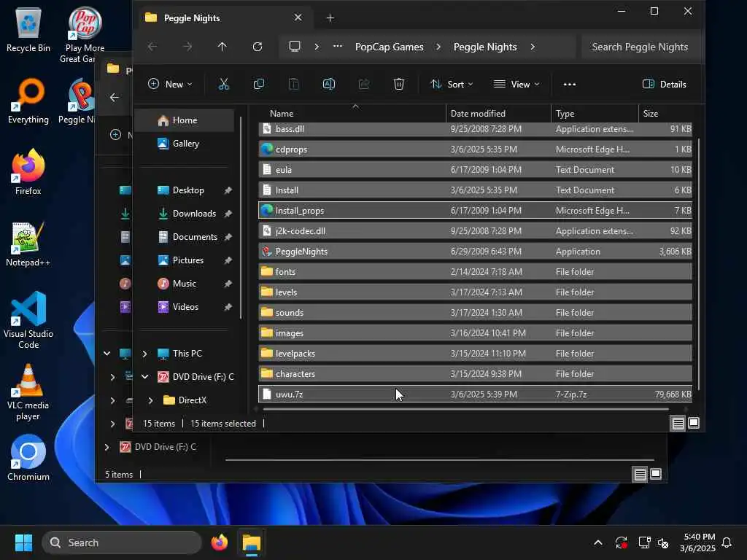747x560 pixels.
Task: Open Firefox from the taskbar
Action: 220,542
